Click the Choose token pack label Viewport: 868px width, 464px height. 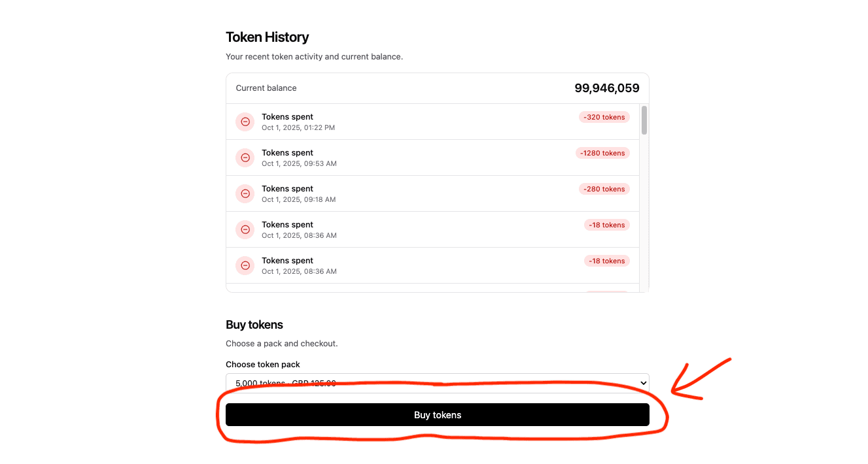pyautogui.click(x=262, y=364)
